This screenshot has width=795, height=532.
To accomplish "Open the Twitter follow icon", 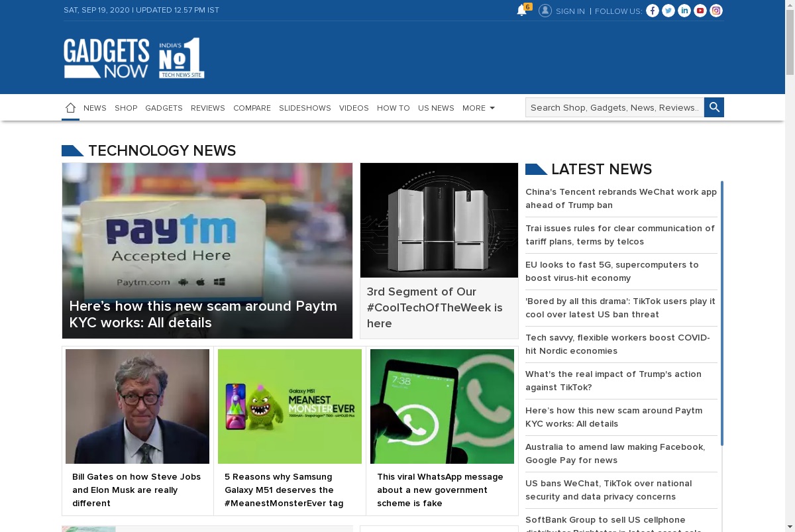I will pyautogui.click(x=668, y=11).
